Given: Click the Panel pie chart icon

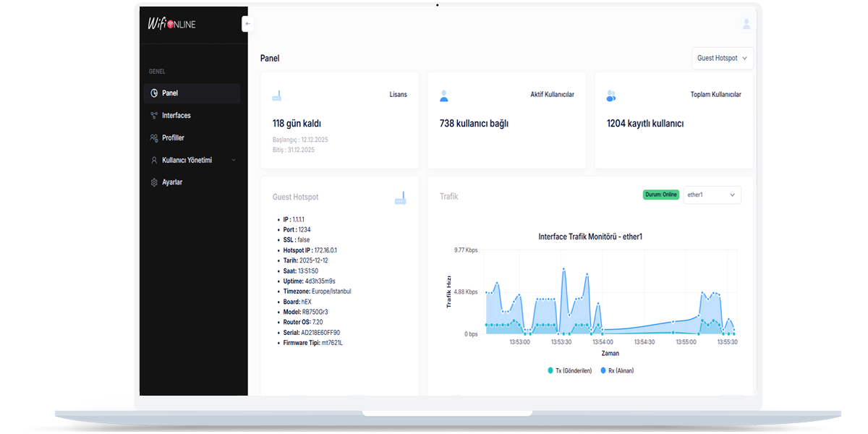Looking at the screenshot, I should pos(153,93).
